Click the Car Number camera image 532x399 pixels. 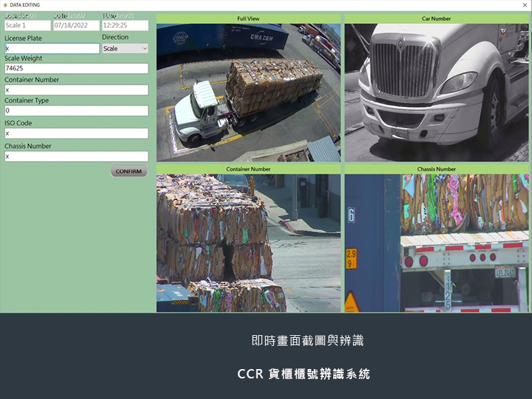pos(438,90)
